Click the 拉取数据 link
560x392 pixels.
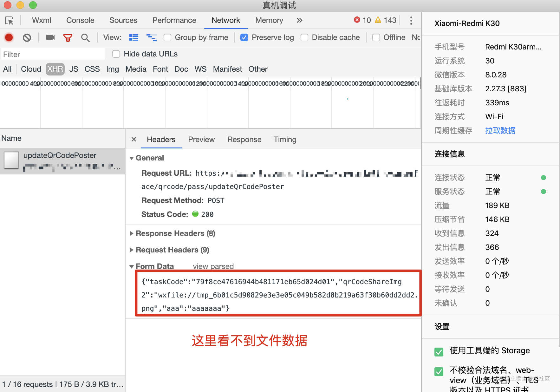pyautogui.click(x=500, y=130)
